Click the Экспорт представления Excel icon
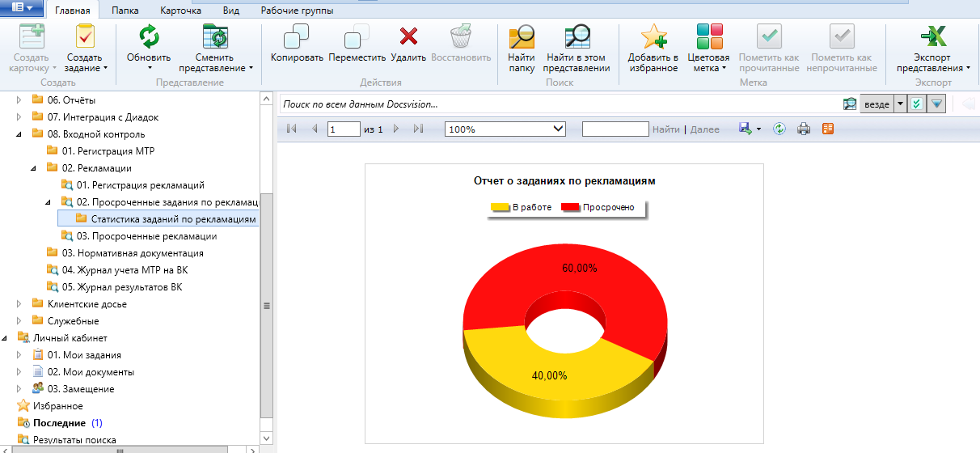Viewport: 980px width, 453px height. 933,36
